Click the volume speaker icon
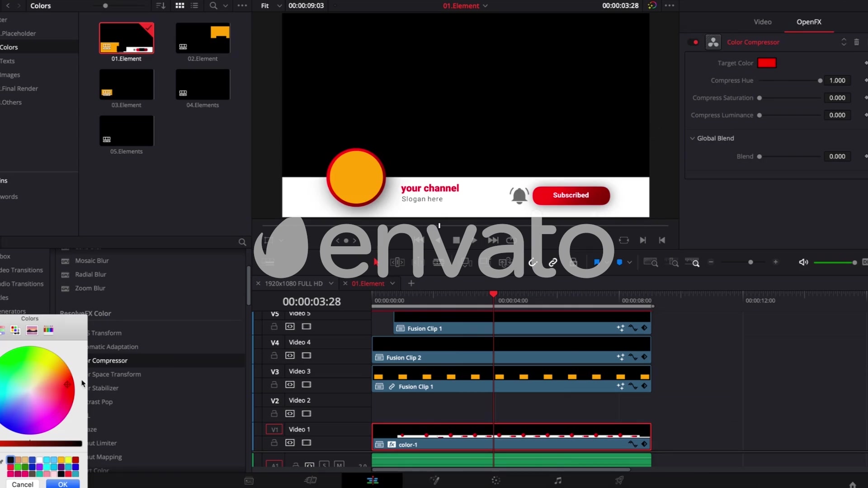Viewport: 868px width, 488px height. pyautogui.click(x=803, y=262)
